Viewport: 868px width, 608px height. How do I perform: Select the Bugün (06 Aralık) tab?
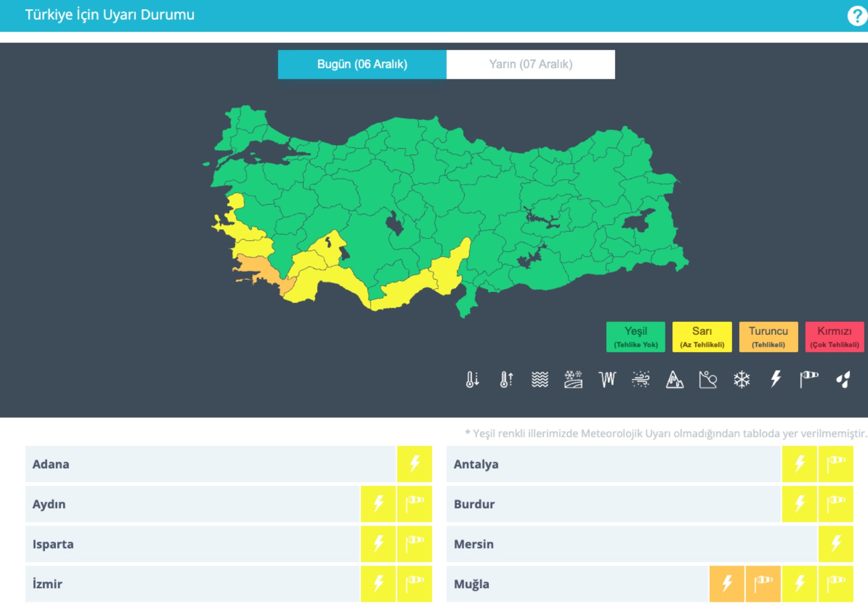[362, 64]
